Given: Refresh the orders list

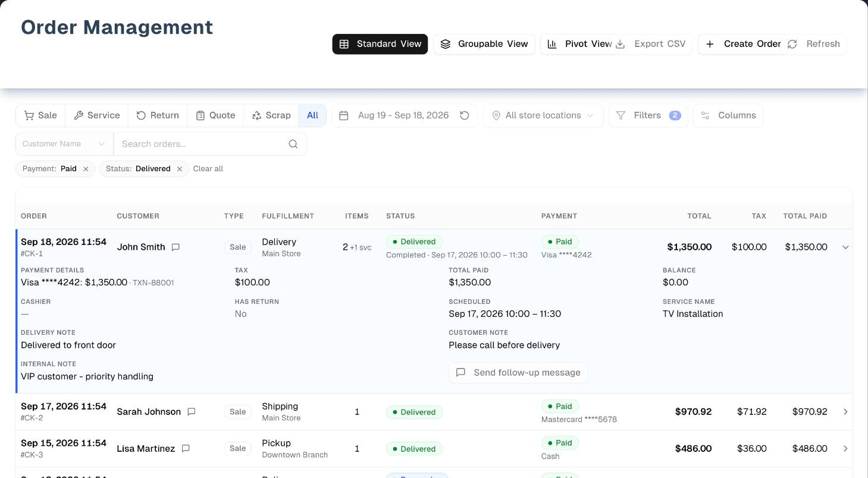Looking at the screenshot, I should click(814, 44).
